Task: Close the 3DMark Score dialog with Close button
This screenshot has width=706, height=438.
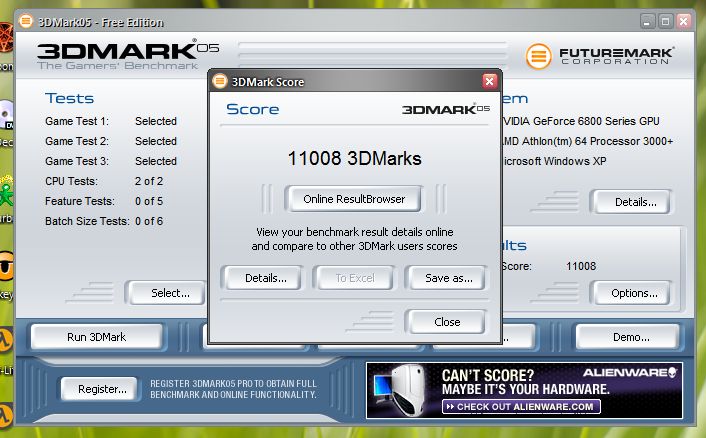Action: (x=447, y=322)
